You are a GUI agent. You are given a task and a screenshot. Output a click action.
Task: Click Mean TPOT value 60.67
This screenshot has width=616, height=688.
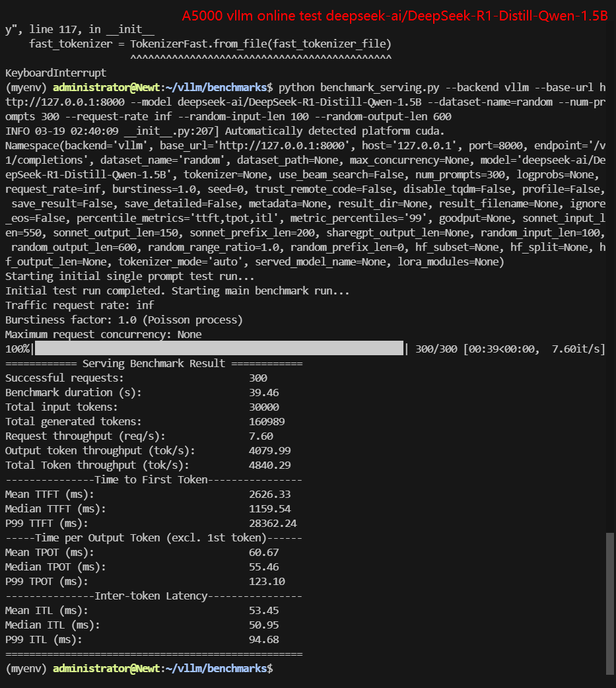[263, 553]
